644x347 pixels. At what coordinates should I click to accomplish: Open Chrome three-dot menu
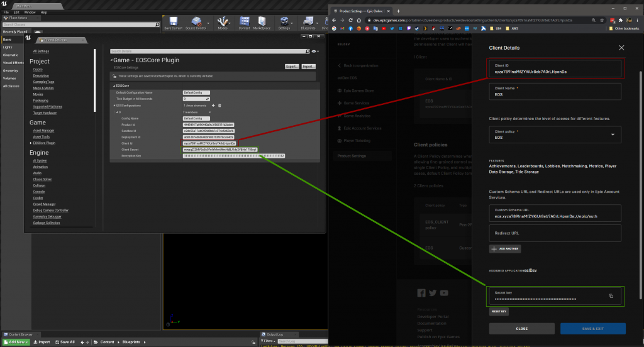click(638, 20)
